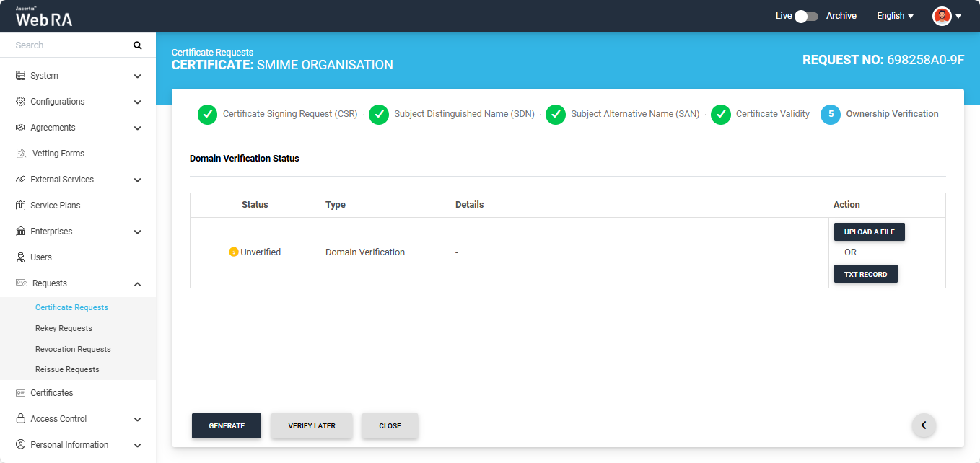Click the Users sidebar icon
This screenshot has width=980, height=463.
tap(21, 257)
